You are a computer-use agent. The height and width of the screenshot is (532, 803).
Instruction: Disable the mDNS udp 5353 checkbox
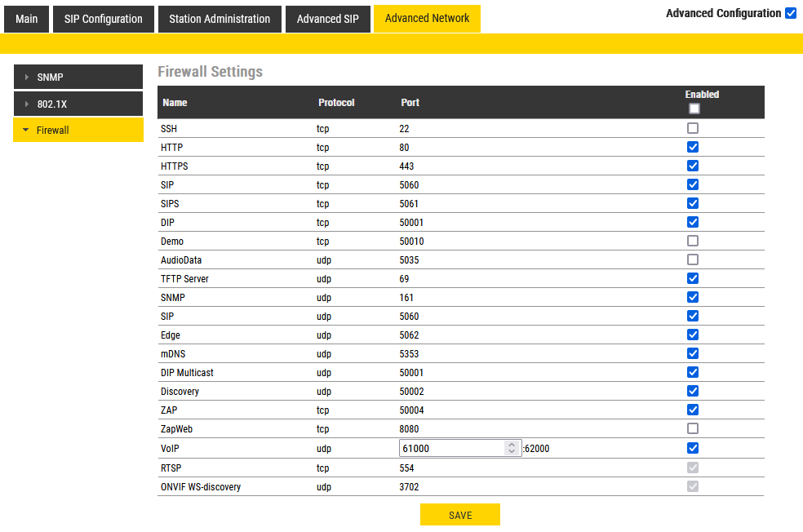[693, 353]
